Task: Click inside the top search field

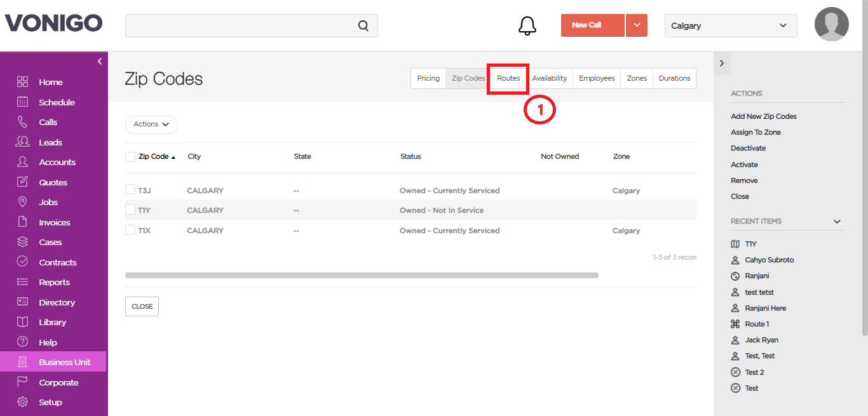Action: pos(241,26)
